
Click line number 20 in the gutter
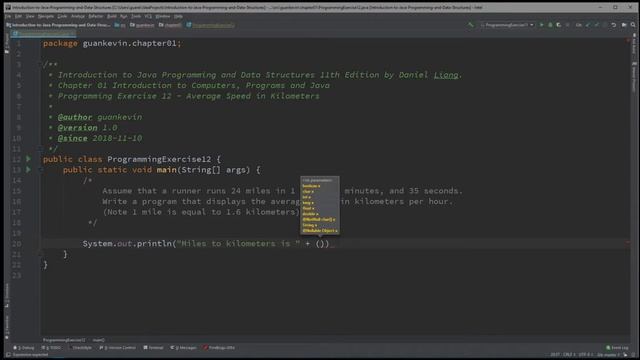pyautogui.click(x=16, y=244)
